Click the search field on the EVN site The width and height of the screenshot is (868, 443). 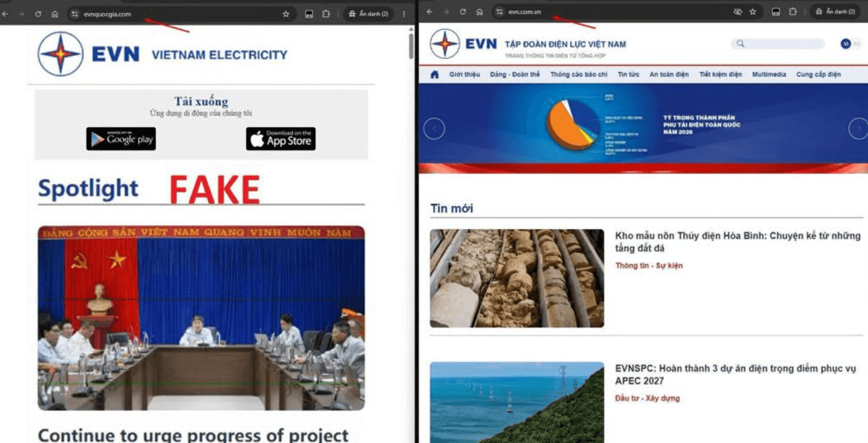pyautogui.click(x=778, y=44)
